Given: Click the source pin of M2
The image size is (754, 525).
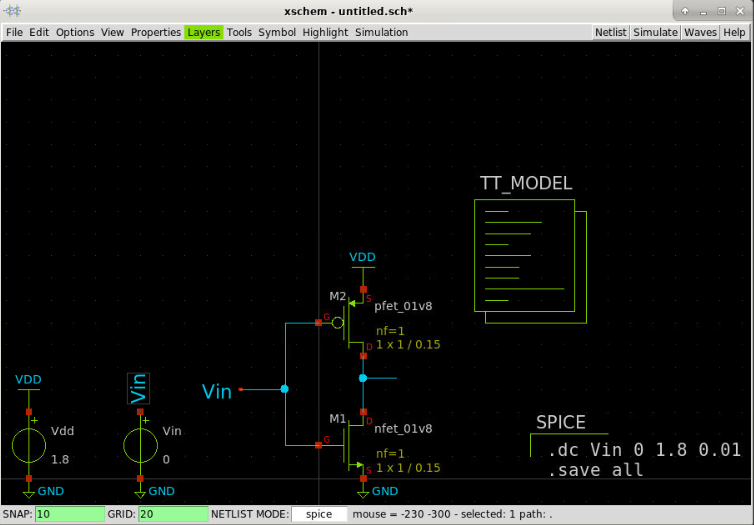Looking at the screenshot, I should click(x=364, y=289).
